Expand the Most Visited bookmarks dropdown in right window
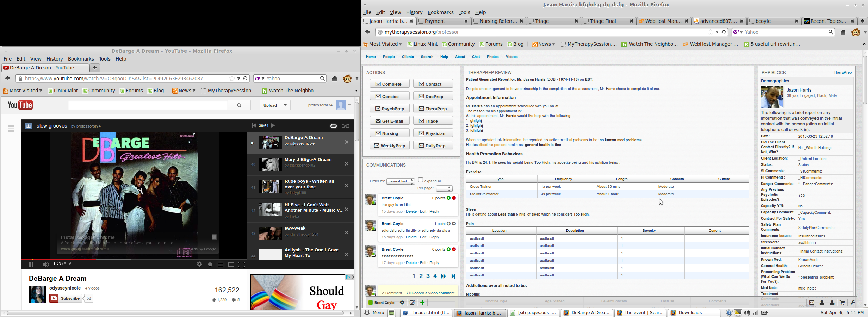 click(x=383, y=44)
